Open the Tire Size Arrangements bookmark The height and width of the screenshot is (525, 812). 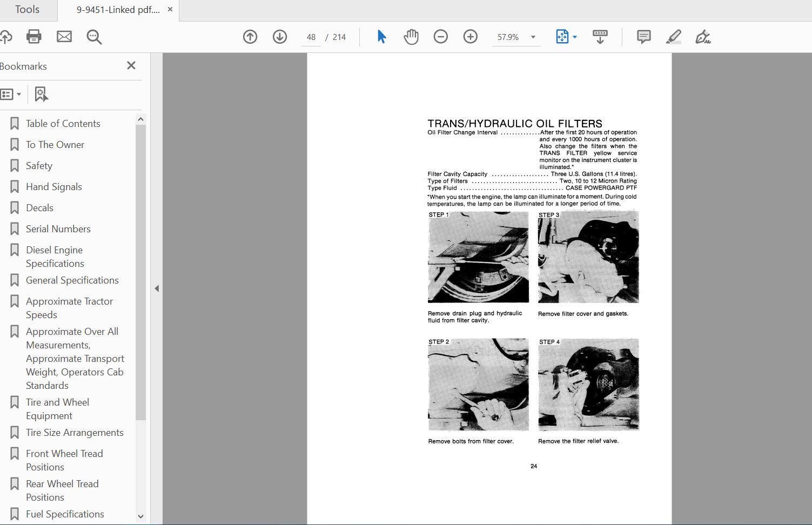click(x=75, y=433)
